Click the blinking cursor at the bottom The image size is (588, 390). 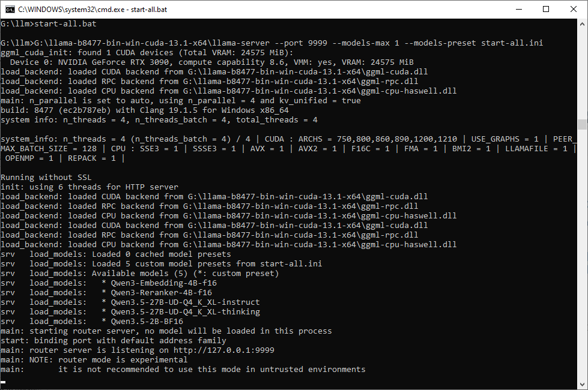(4, 382)
